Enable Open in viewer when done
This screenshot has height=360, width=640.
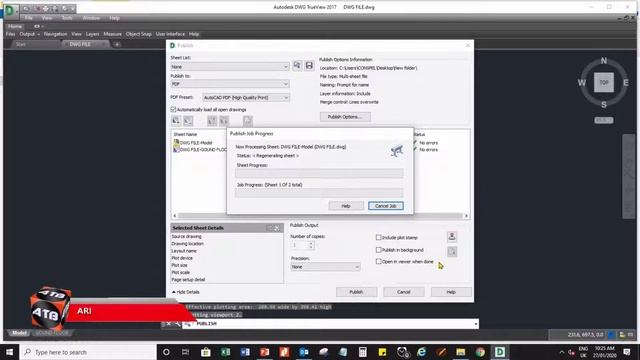tap(378, 261)
